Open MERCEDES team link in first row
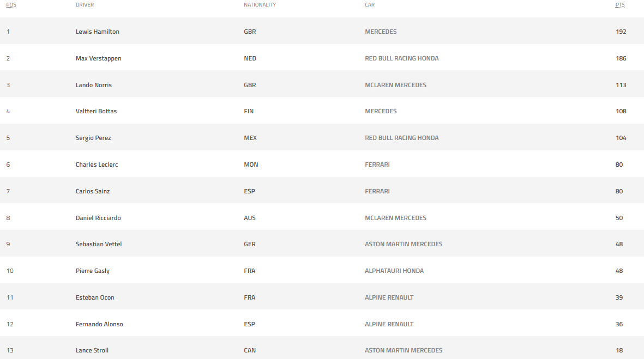 pyautogui.click(x=381, y=32)
